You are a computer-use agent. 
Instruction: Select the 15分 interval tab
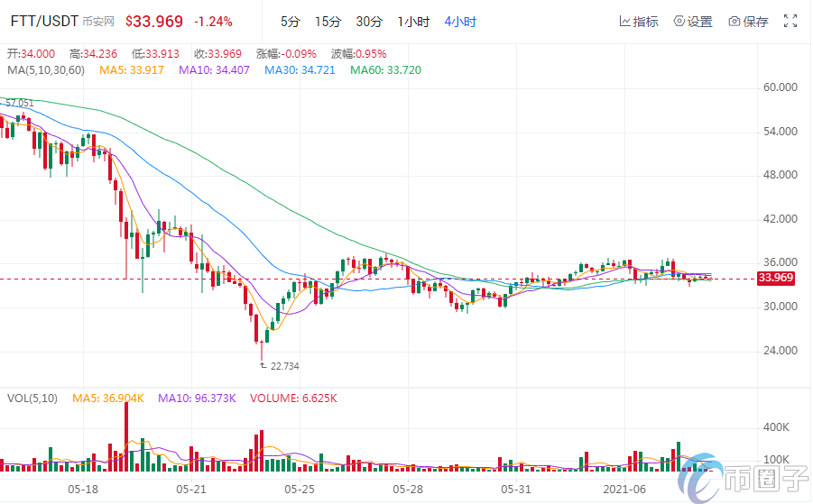[328, 22]
